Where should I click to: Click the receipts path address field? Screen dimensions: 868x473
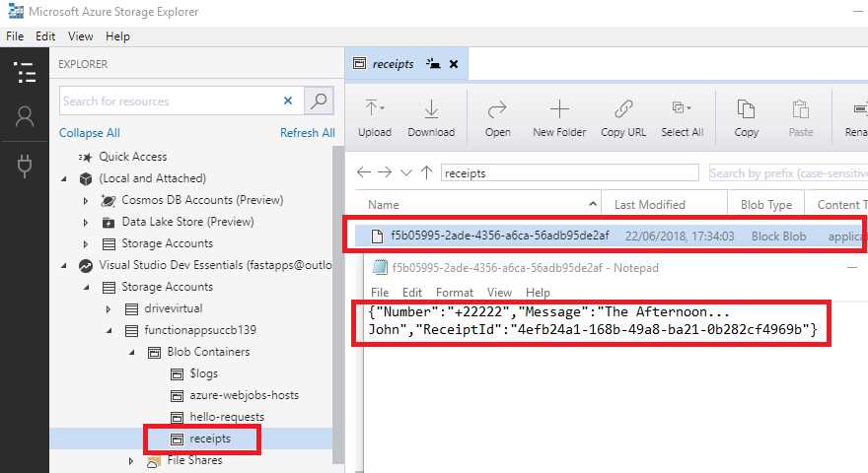[570, 172]
